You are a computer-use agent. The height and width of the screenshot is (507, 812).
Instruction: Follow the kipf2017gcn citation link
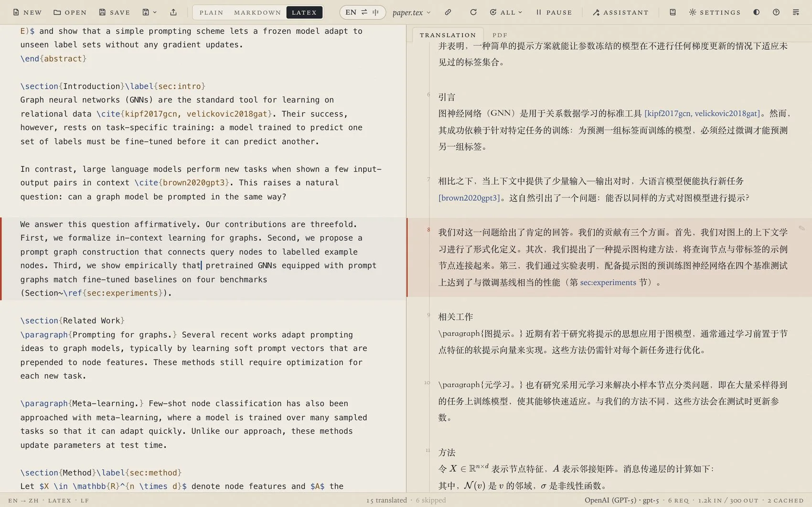(x=668, y=114)
